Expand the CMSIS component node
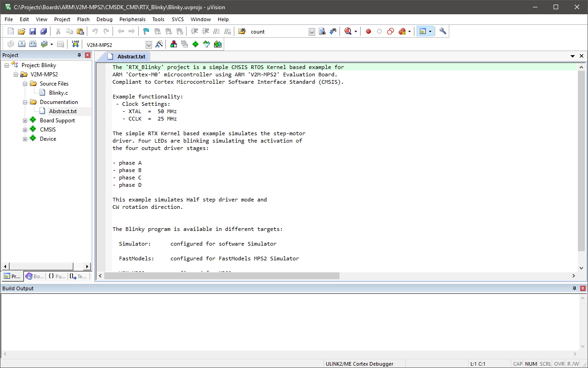Image resolution: width=588 pixels, height=368 pixels. (25, 130)
